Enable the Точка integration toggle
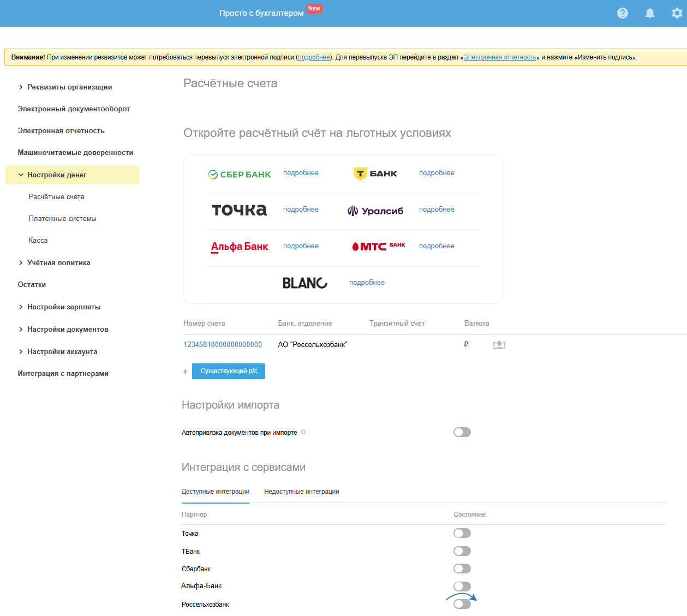The image size is (687, 616). [462, 533]
